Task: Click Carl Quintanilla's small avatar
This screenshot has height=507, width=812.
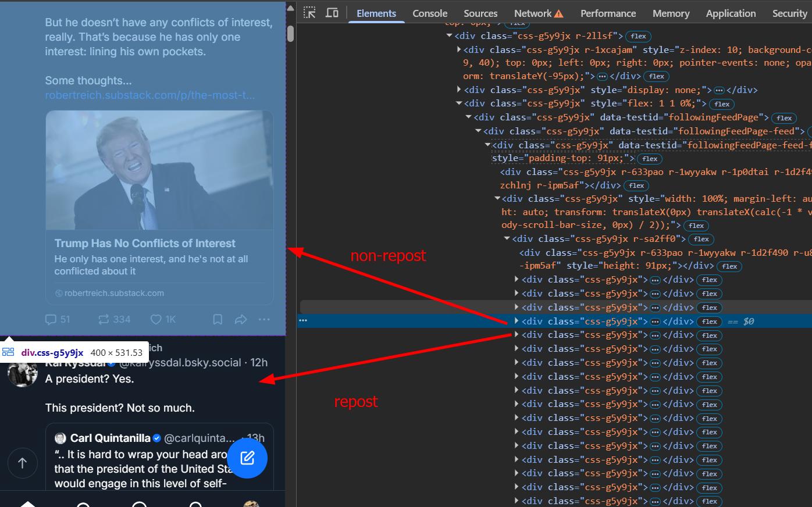Action: (x=60, y=438)
